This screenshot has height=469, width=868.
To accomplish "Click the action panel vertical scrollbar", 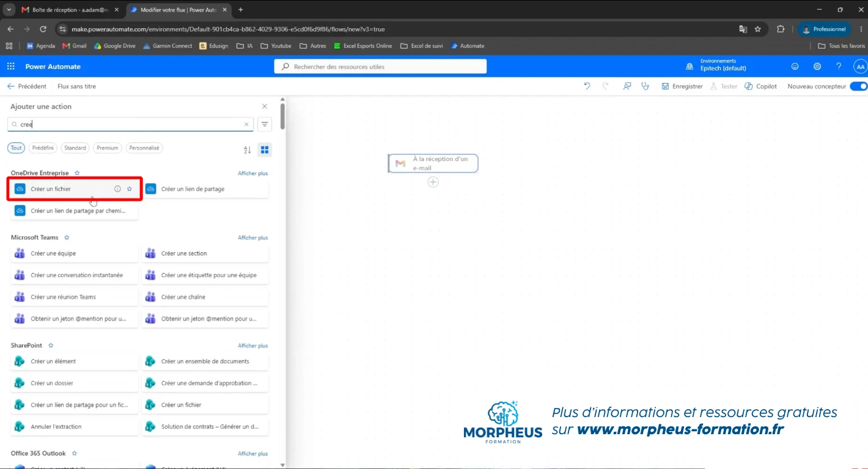I will tap(282, 116).
